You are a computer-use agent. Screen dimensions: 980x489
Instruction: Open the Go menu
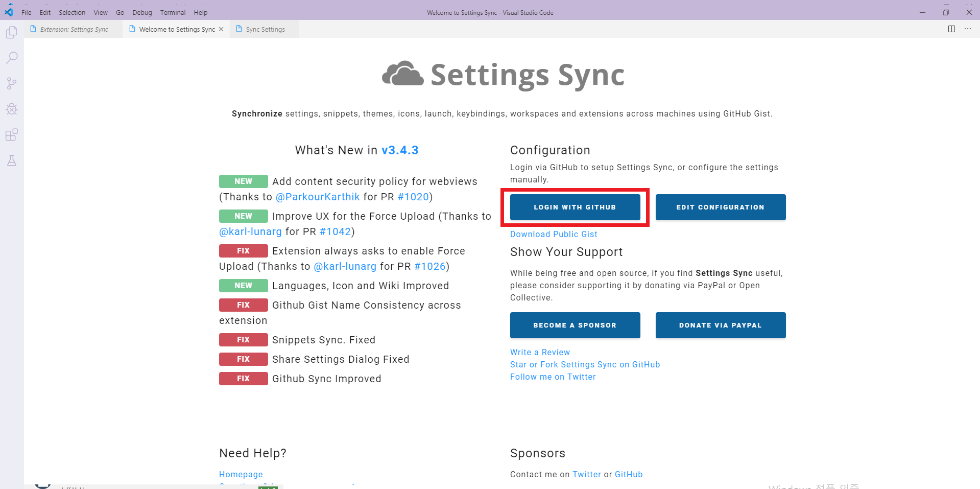(x=120, y=12)
